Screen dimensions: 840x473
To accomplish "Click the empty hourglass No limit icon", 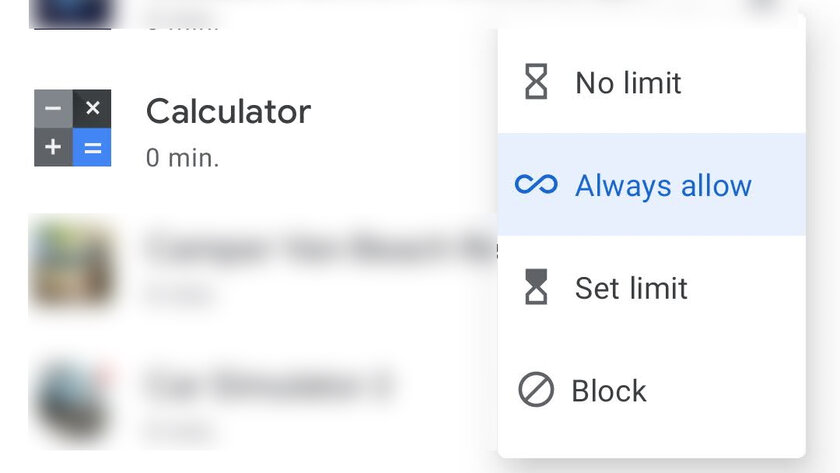I will point(536,82).
